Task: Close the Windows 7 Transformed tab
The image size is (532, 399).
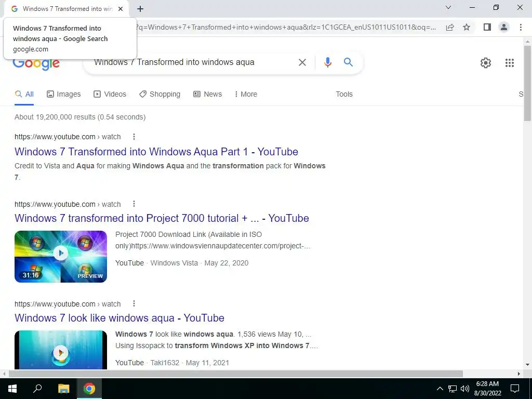Action: pyautogui.click(x=121, y=9)
